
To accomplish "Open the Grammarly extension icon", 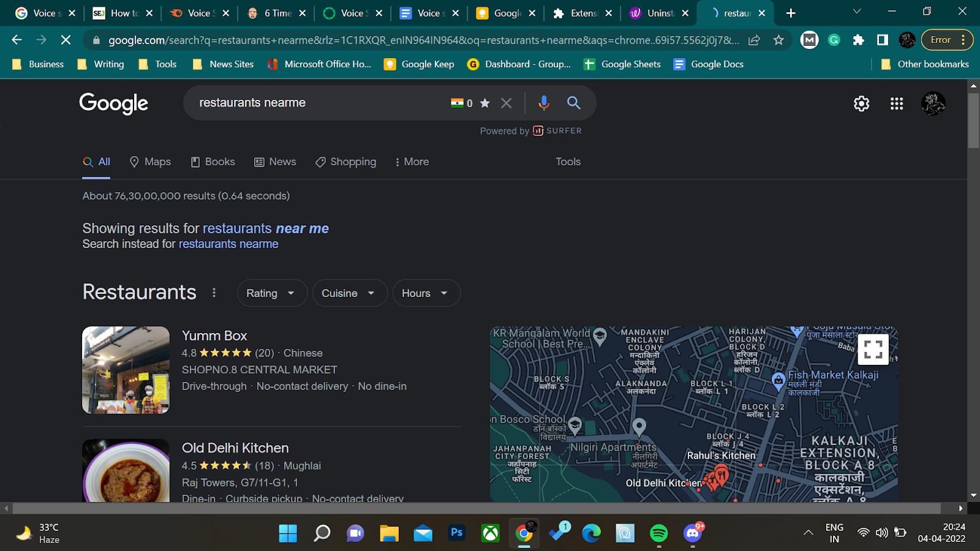I will pos(834,40).
